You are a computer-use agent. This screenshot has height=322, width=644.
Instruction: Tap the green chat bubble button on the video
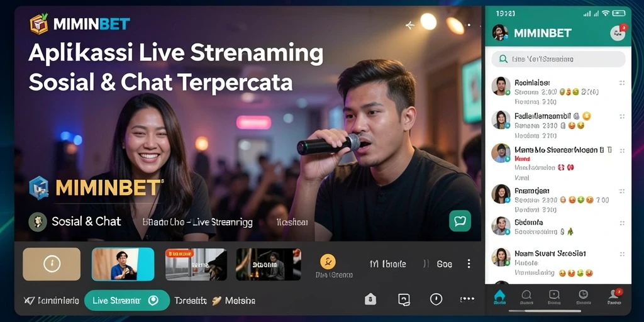coord(460,221)
